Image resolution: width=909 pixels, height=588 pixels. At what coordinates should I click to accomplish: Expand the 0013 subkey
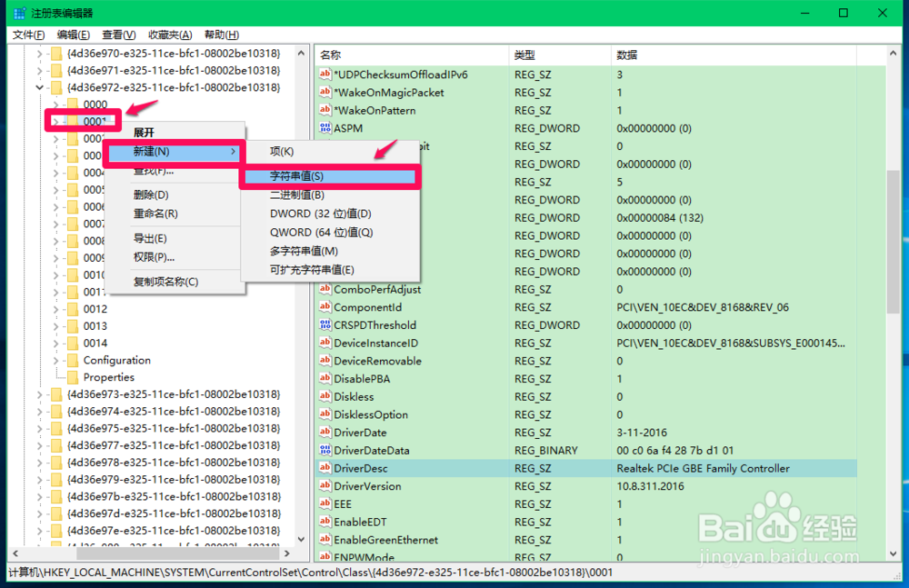(55, 326)
